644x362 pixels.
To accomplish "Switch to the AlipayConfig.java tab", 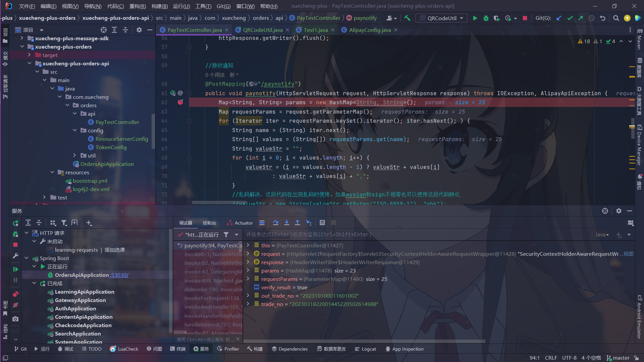I will coord(370,30).
